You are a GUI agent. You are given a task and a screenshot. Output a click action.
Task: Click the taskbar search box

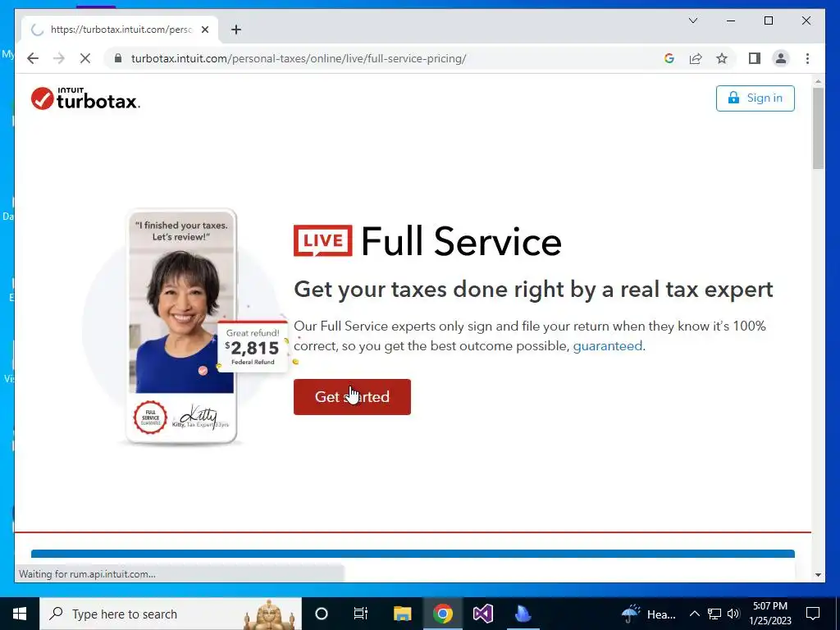coord(171,614)
